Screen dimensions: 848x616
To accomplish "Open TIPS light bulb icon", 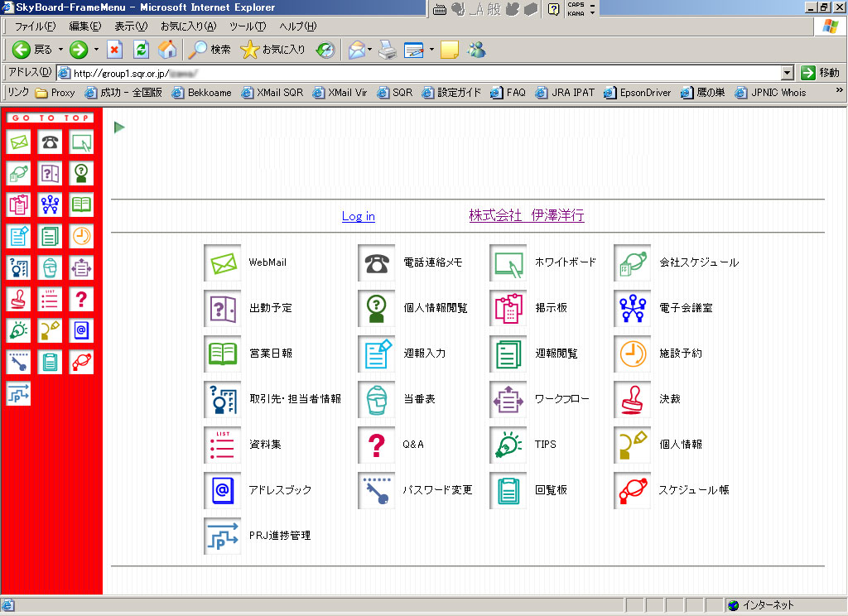I will (x=508, y=445).
